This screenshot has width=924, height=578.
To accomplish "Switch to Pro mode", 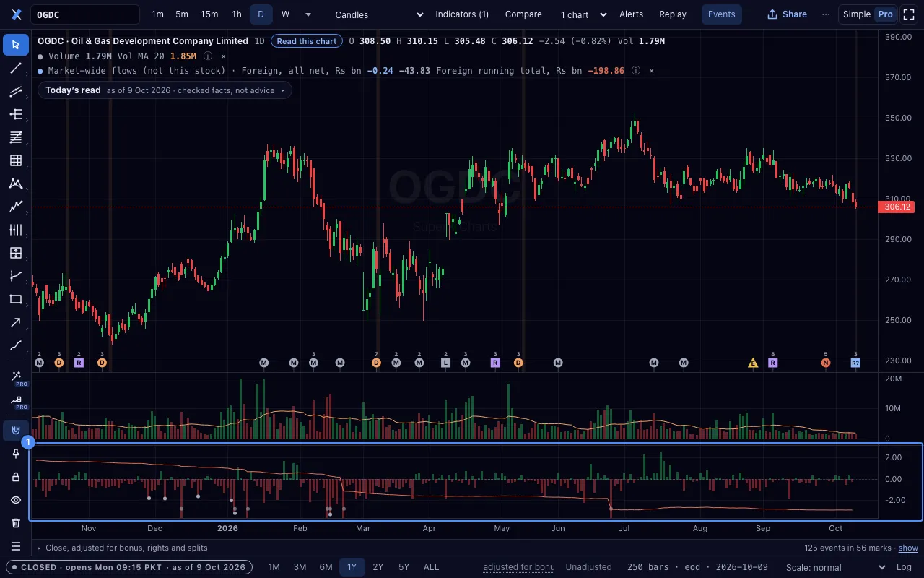I will tap(885, 14).
